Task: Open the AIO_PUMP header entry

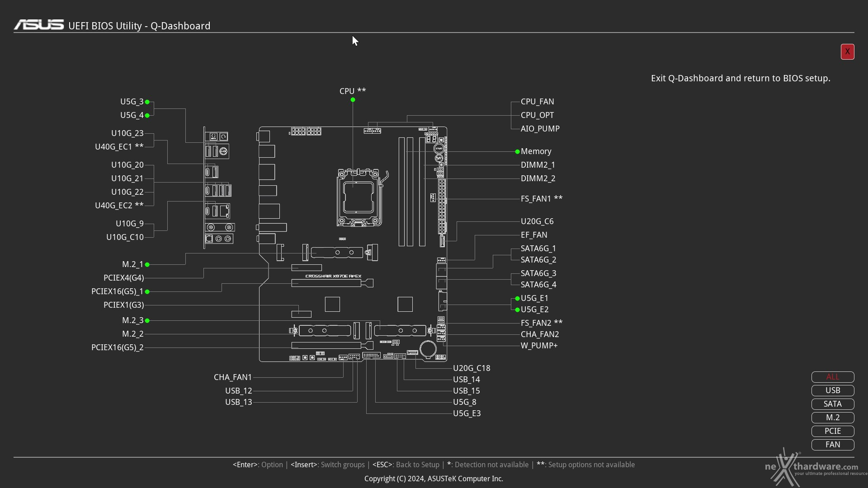Action: click(540, 129)
